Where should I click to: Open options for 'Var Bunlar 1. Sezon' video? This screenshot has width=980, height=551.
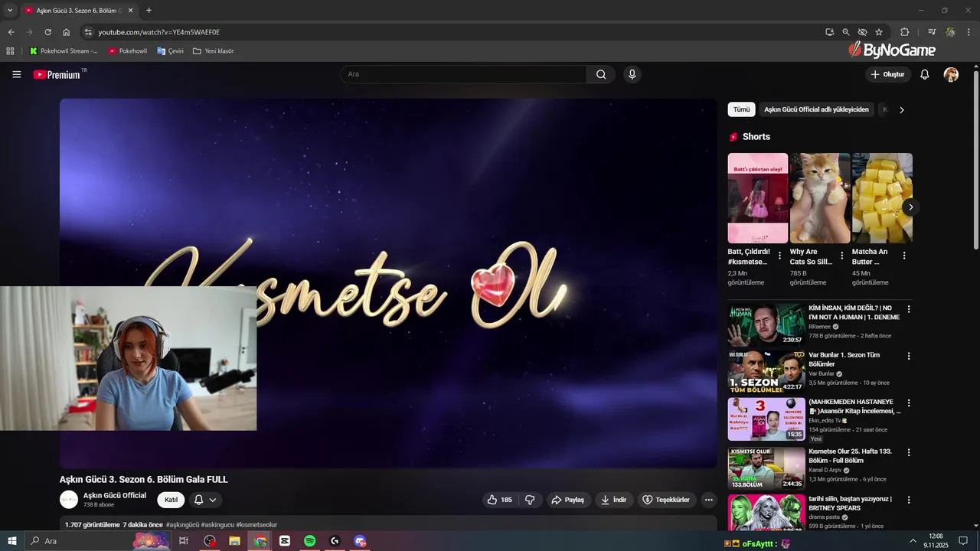(x=909, y=356)
